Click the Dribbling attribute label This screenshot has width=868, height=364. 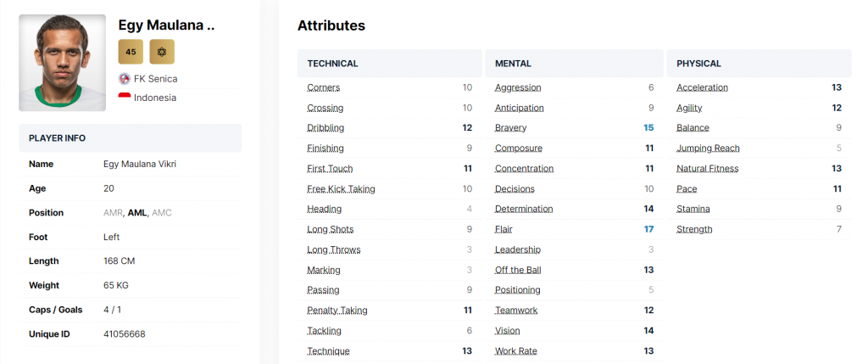click(325, 128)
